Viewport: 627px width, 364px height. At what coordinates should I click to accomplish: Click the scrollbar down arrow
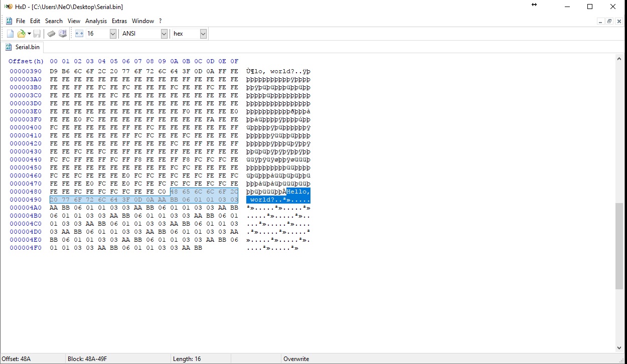pyautogui.click(x=619, y=348)
